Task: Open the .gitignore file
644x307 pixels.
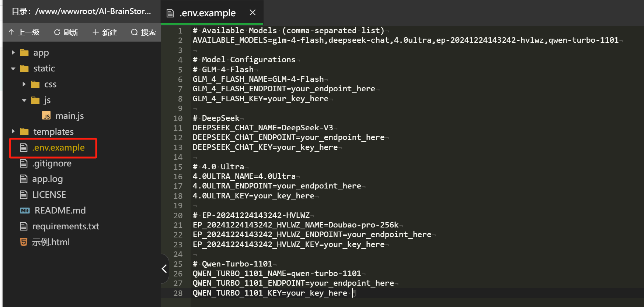Action: coord(52,163)
